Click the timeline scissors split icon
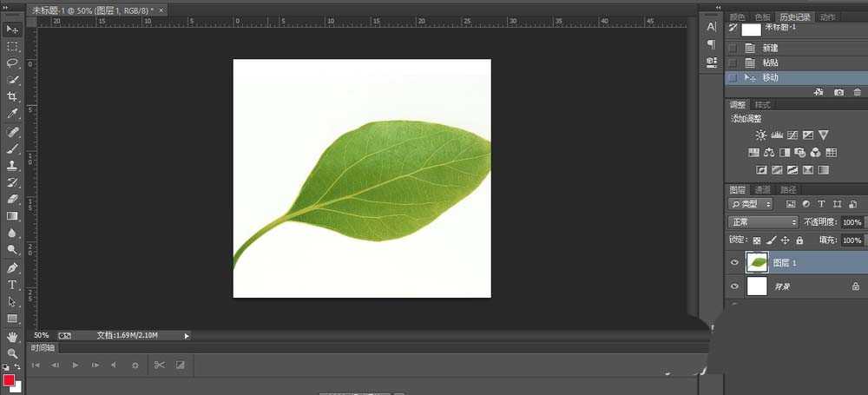 (x=159, y=365)
